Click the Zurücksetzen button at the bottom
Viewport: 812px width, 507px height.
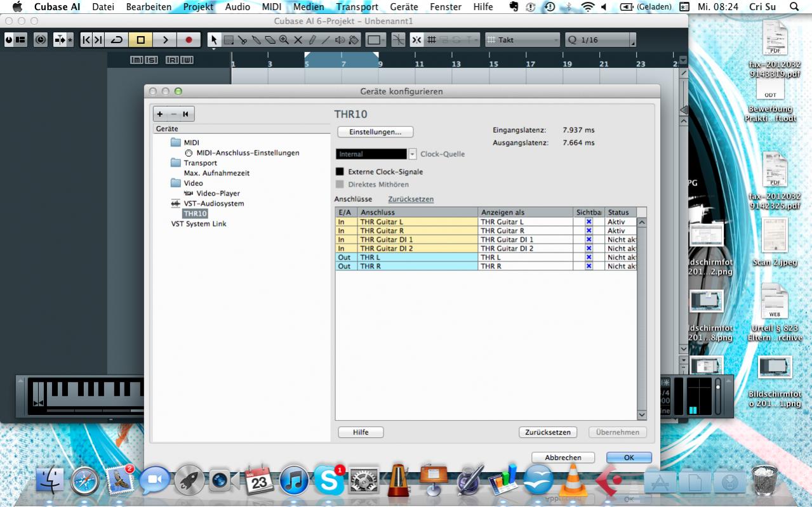[548, 432]
